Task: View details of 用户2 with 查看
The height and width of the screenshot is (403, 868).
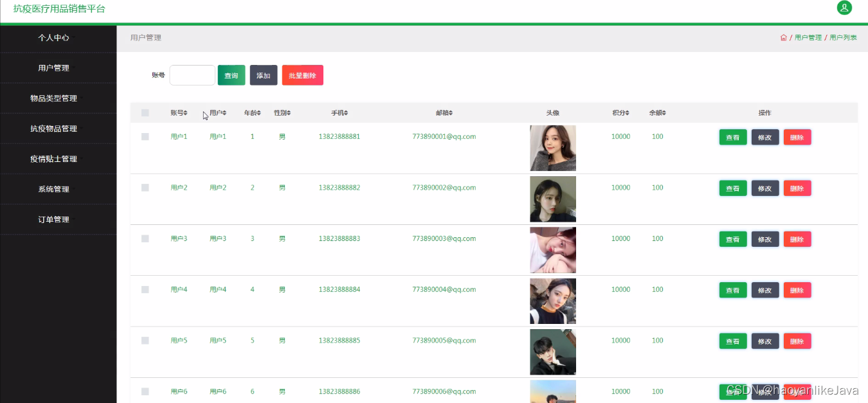Action: [x=733, y=188]
